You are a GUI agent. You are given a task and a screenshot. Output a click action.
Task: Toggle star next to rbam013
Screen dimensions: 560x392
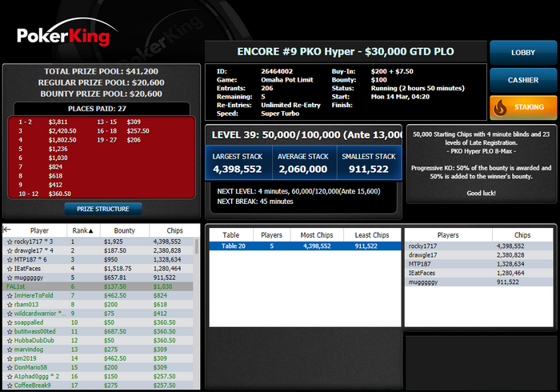point(10,305)
